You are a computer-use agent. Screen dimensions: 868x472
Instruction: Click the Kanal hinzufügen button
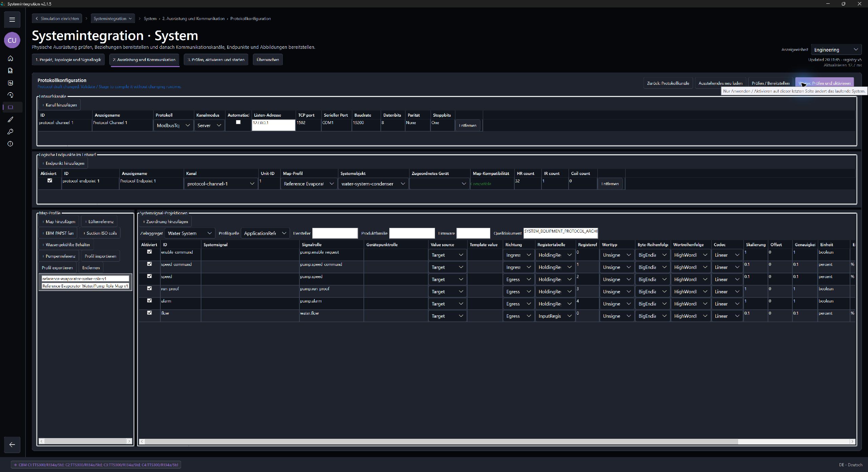click(x=60, y=105)
